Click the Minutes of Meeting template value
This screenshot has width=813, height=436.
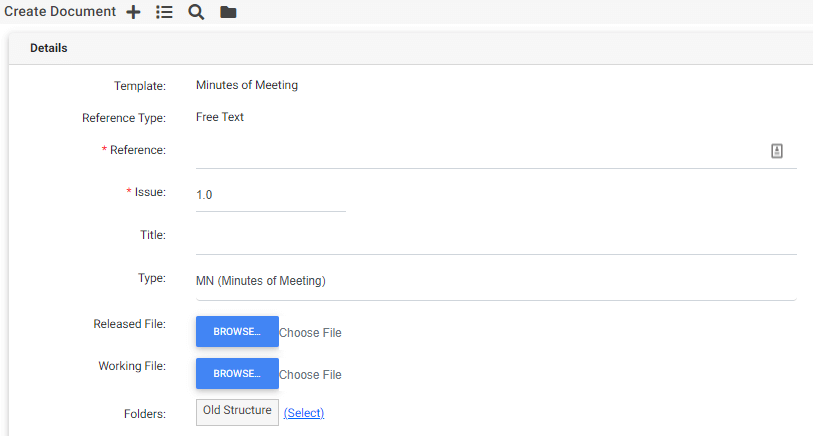click(247, 85)
